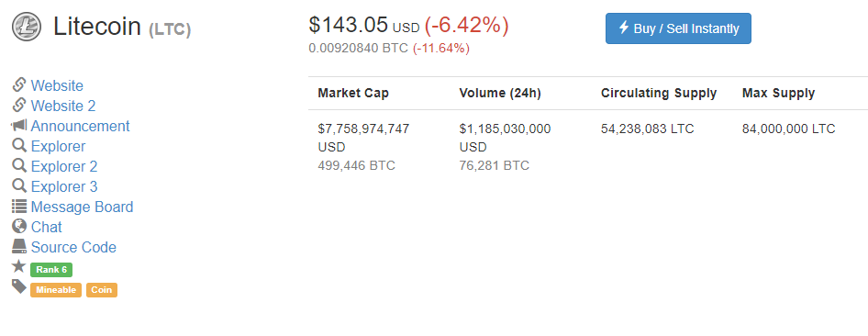The width and height of the screenshot is (868, 336).
Task: Click the globe icon beside Chat
Action: pyautogui.click(x=19, y=227)
